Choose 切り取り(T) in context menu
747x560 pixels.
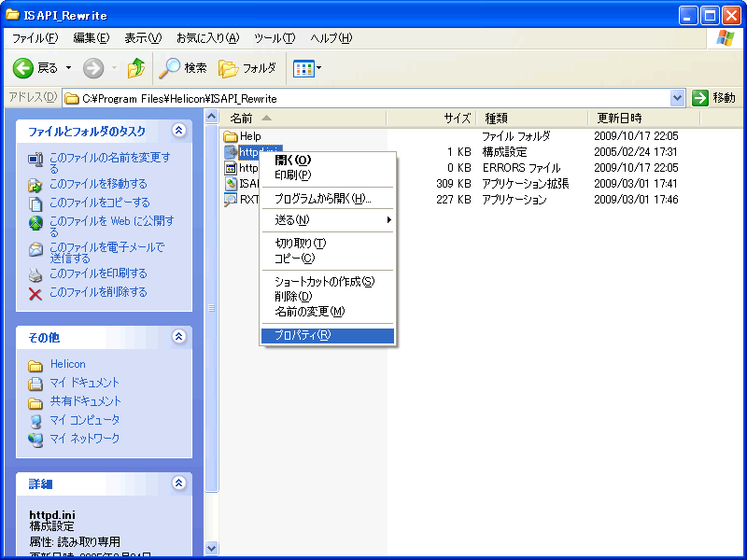(x=328, y=244)
